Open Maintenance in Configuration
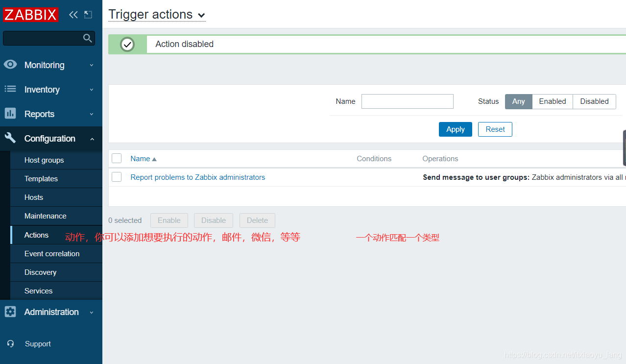The image size is (626, 364). (56, 216)
